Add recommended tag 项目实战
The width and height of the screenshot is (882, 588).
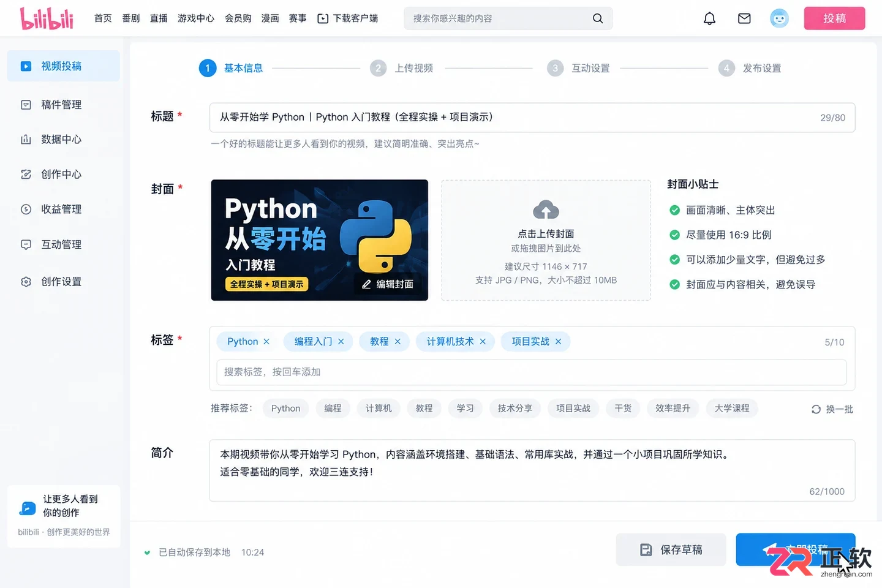(x=573, y=409)
